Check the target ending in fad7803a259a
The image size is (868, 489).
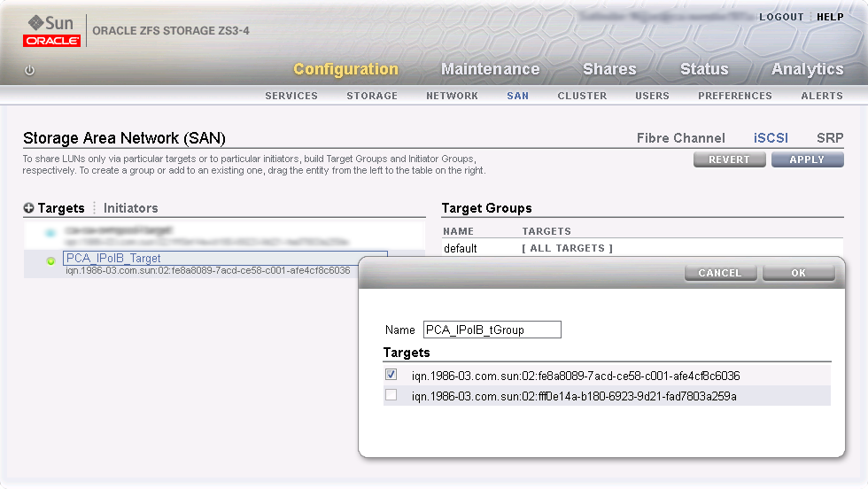tap(391, 395)
